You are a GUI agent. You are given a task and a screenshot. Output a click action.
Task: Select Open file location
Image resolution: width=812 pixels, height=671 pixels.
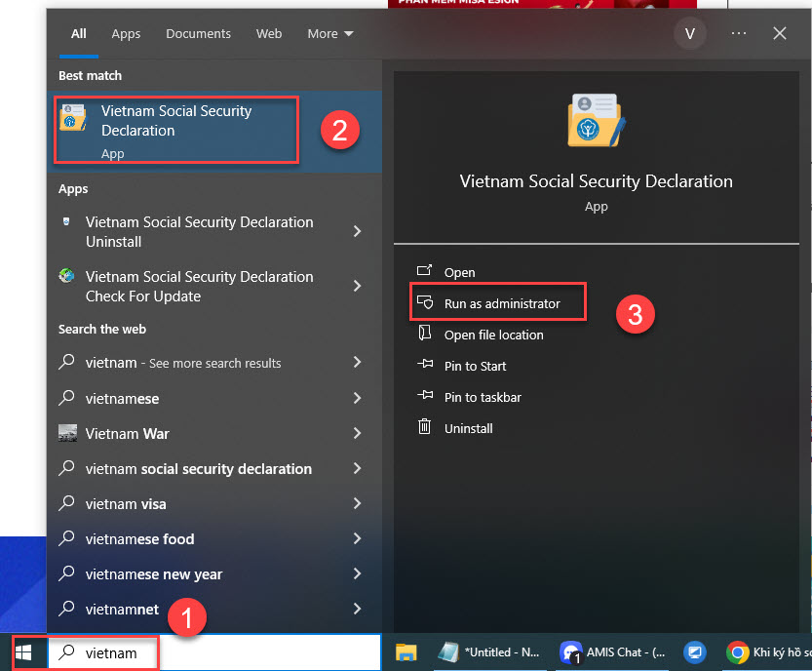point(493,335)
